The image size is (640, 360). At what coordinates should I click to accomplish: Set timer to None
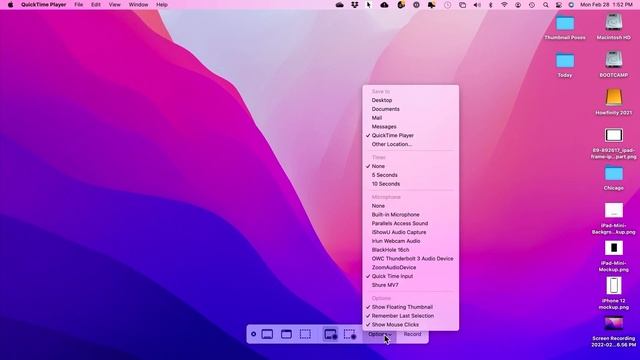pos(411,166)
